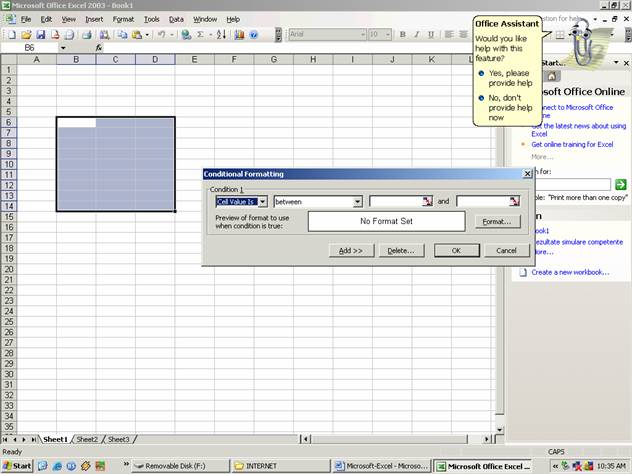632x474 pixels.
Task: Click the Print icon in the toolbar
Action: pyautogui.click(x=87, y=35)
